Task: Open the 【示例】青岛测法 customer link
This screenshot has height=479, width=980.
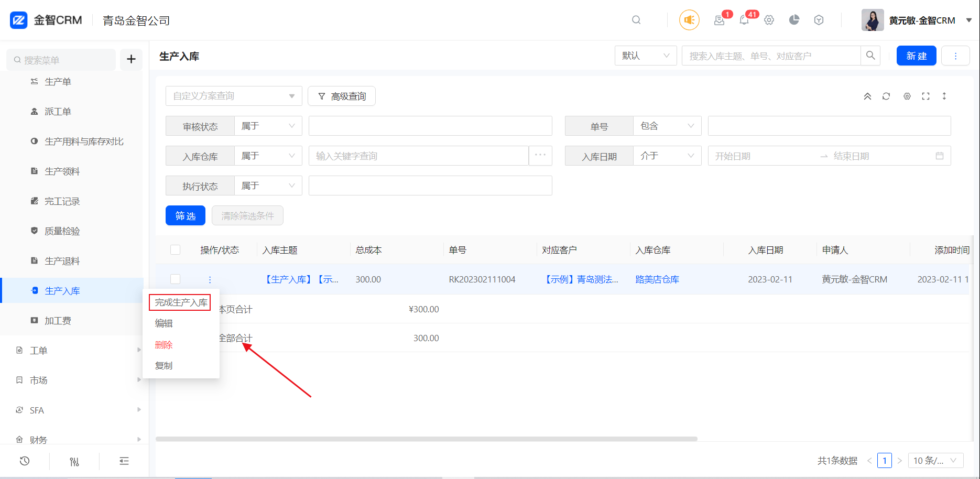Action: [580, 279]
